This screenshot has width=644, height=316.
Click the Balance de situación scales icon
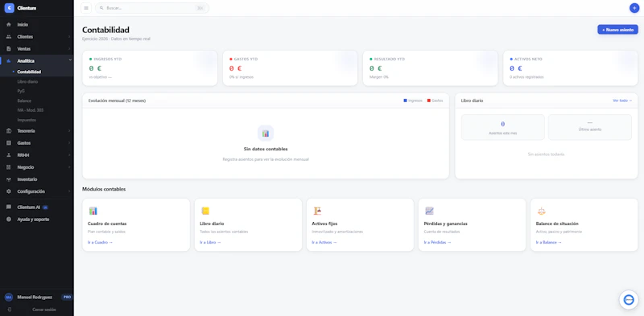click(541, 211)
